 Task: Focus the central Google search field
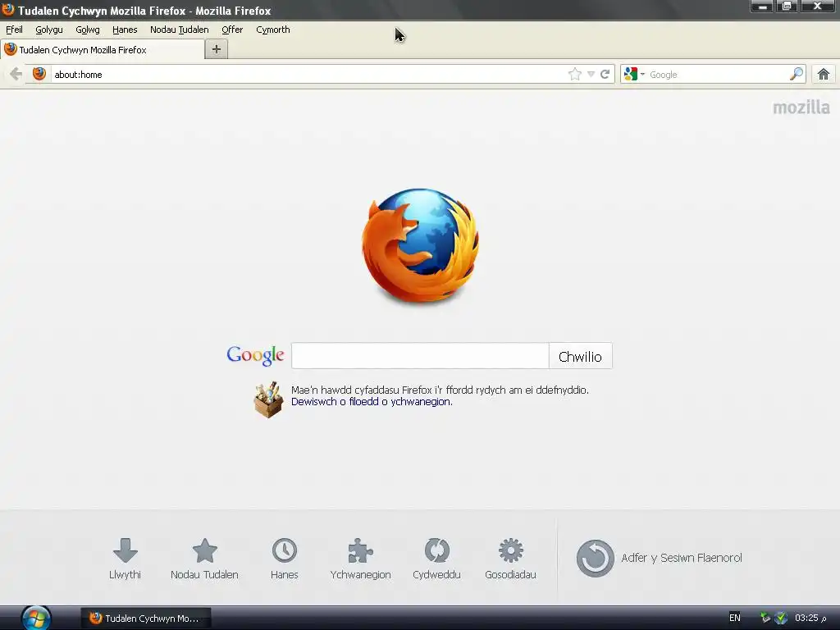pyautogui.click(x=420, y=356)
